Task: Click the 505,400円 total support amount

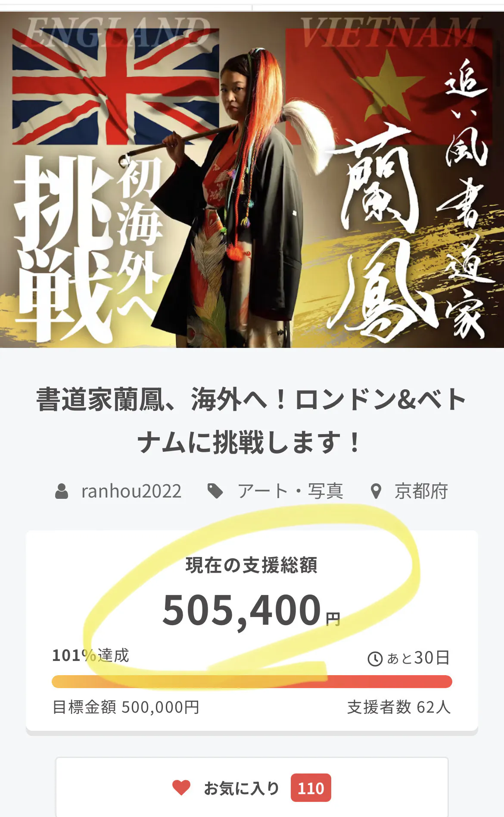Action: [x=252, y=610]
